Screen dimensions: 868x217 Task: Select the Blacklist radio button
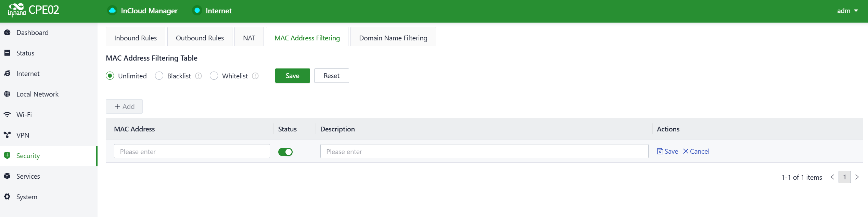point(159,76)
